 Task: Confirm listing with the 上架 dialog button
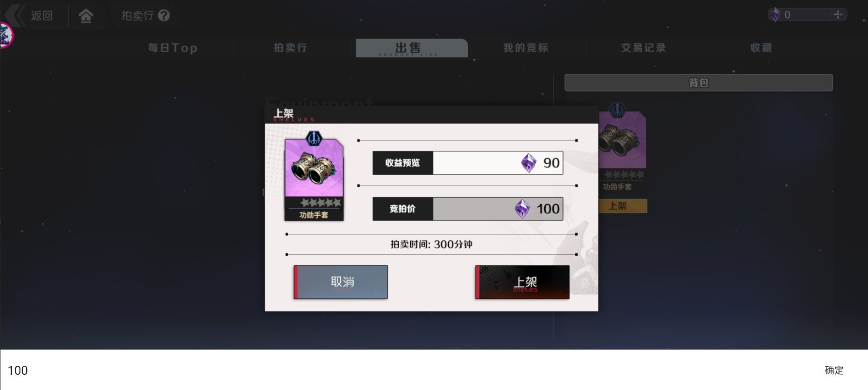522,282
